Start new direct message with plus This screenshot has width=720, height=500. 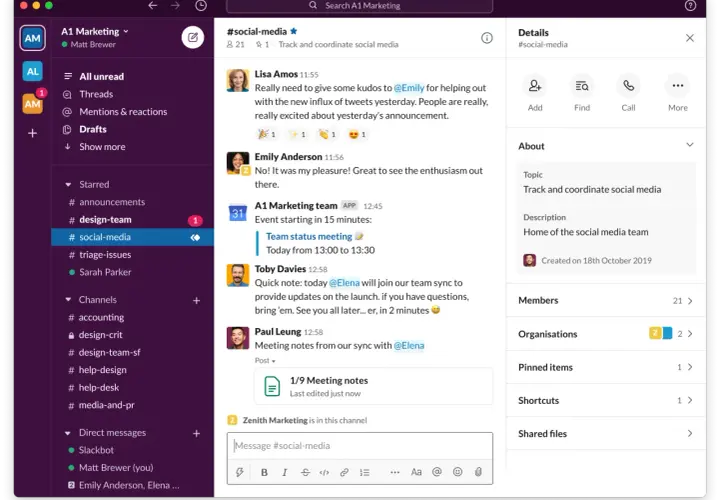197,433
